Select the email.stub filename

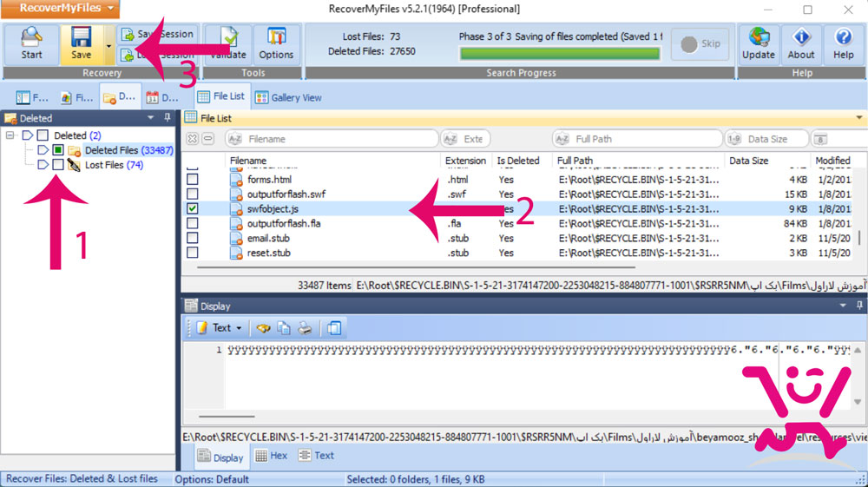coord(268,238)
